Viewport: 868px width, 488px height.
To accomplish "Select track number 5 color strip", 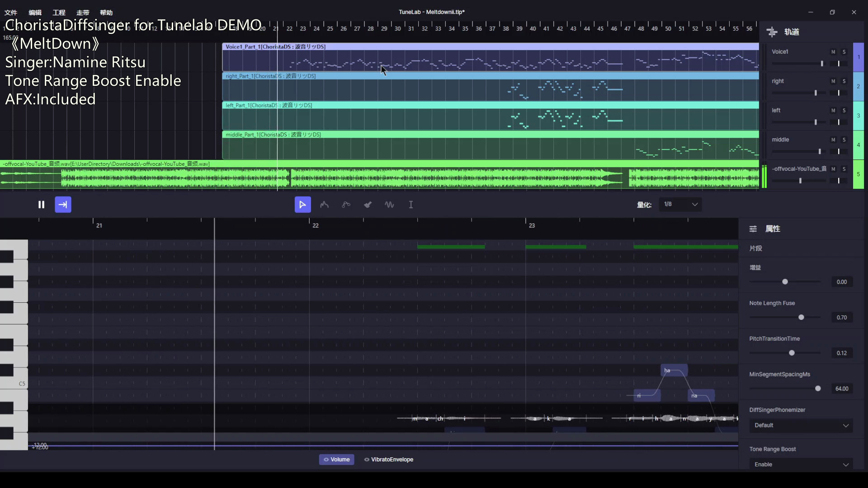I will click(x=858, y=174).
